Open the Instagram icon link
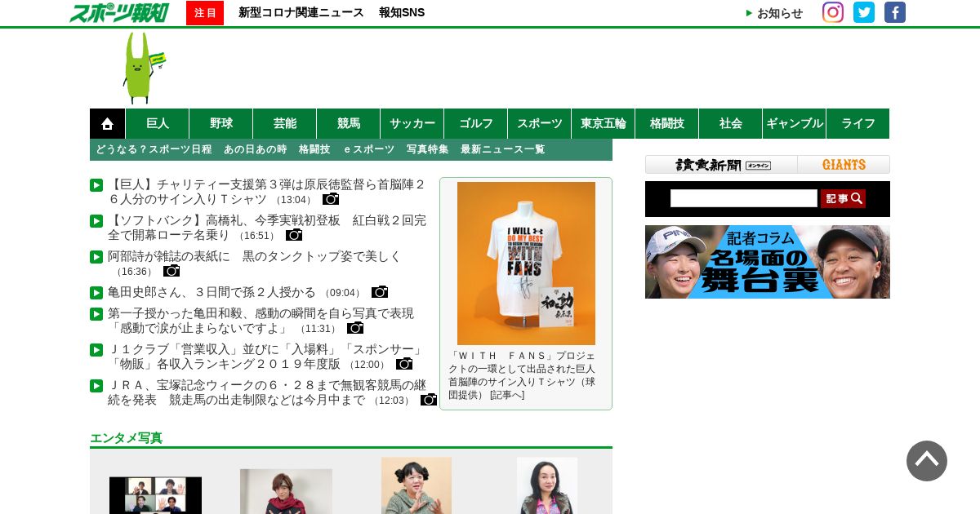This screenshot has width=980, height=514. [833, 12]
